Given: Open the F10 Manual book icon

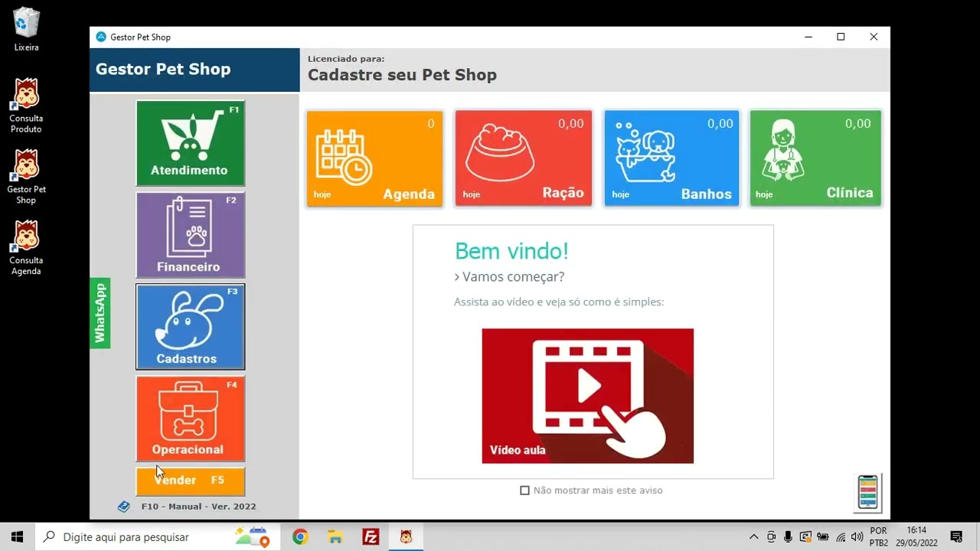Looking at the screenshot, I should tap(123, 507).
